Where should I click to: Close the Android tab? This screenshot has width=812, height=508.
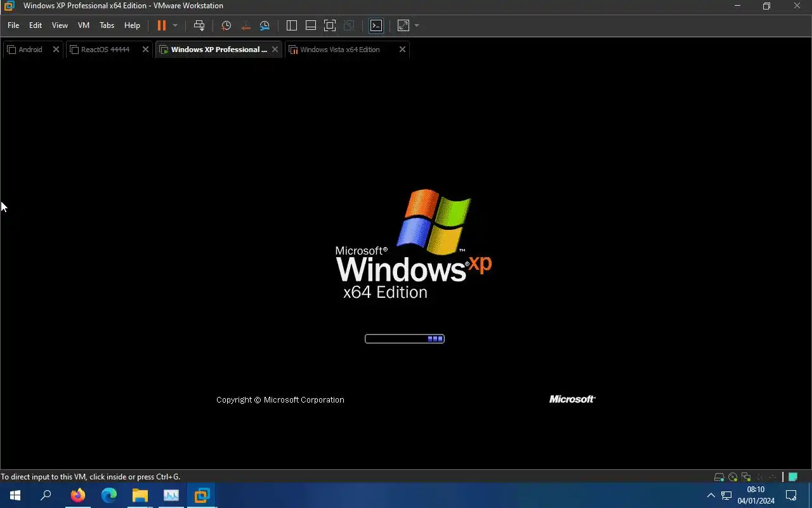click(56, 50)
